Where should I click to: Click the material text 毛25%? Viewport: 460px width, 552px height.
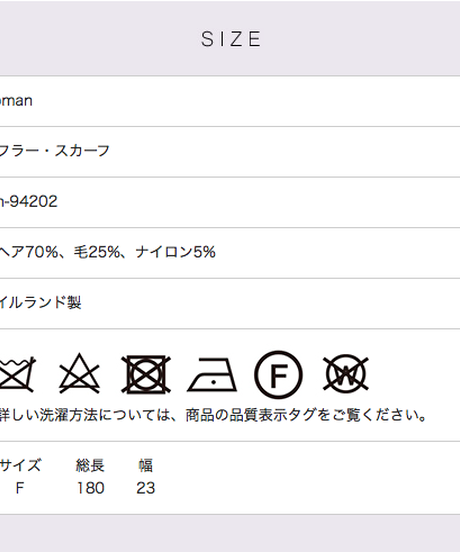coord(97,252)
